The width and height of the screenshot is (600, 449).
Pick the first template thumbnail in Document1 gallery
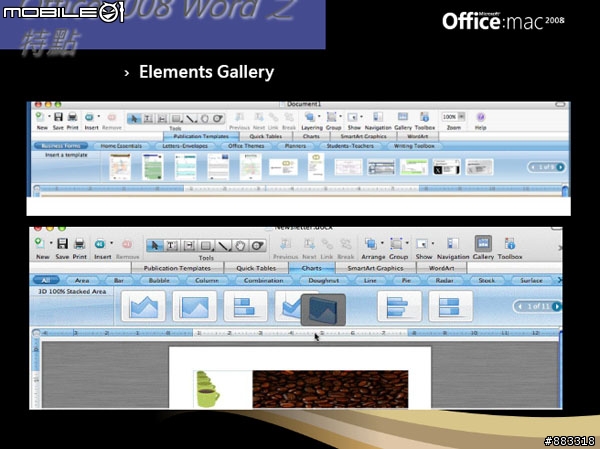pos(120,167)
